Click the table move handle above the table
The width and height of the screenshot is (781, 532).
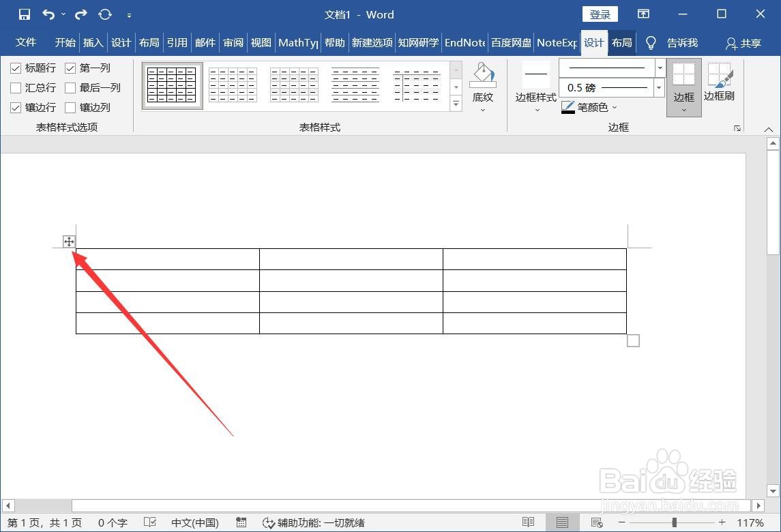[x=69, y=241]
